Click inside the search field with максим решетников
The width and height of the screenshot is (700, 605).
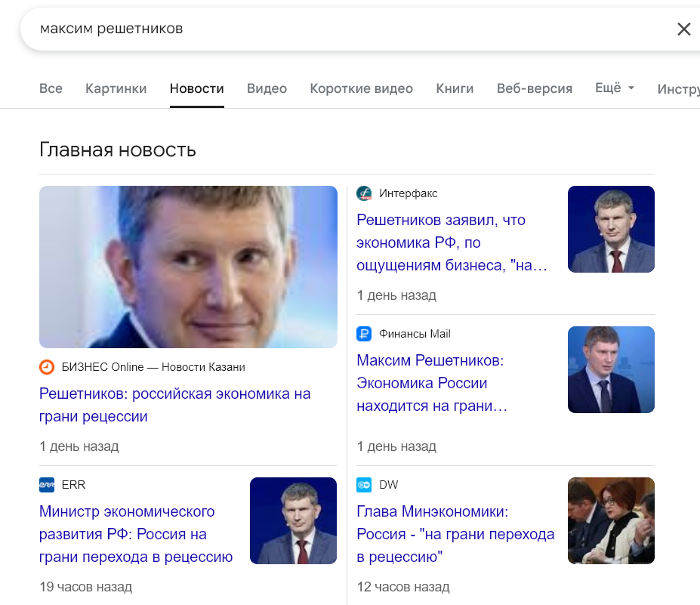[348, 29]
